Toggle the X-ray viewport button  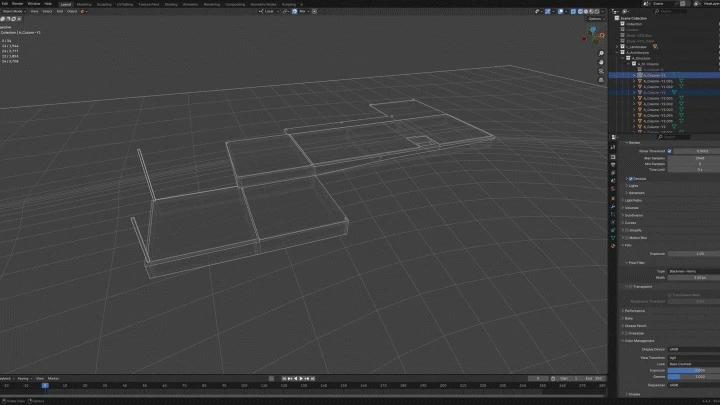[x=574, y=11]
